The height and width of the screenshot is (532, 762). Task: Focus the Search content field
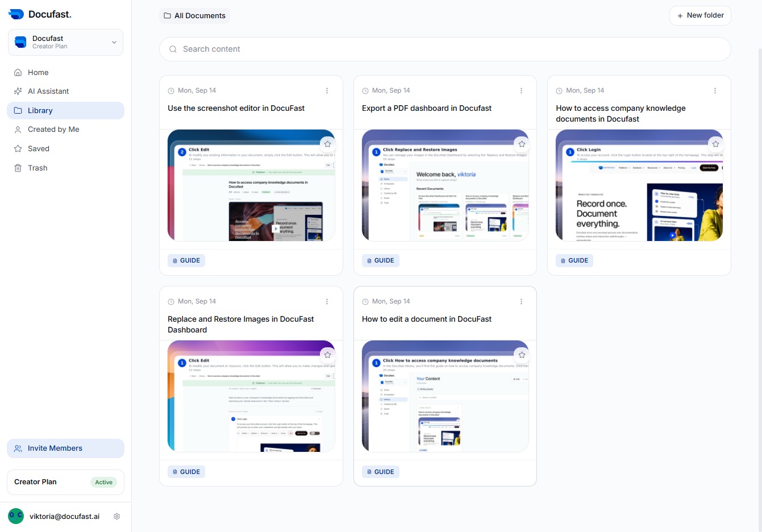[x=445, y=49]
